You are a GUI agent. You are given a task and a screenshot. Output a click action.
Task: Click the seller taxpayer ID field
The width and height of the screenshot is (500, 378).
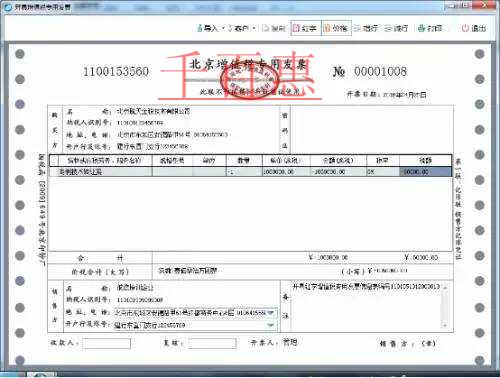(x=140, y=300)
